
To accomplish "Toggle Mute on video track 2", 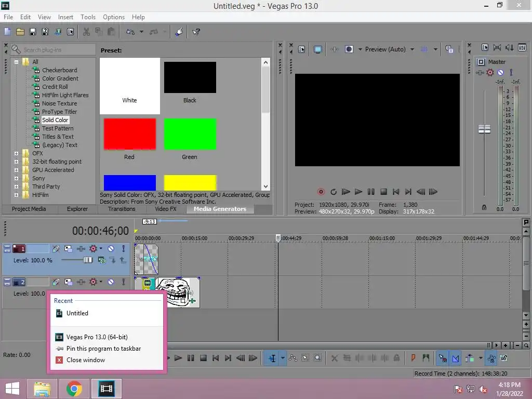I will [x=111, y=282].
